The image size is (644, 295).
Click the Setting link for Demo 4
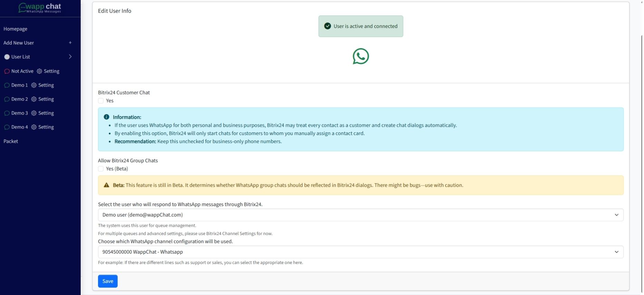46,127
